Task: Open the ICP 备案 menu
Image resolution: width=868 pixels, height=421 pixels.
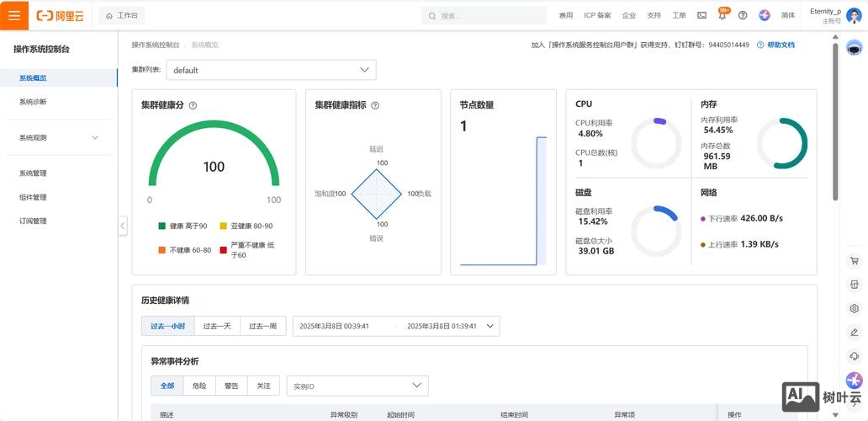Action: pos(597,15)
